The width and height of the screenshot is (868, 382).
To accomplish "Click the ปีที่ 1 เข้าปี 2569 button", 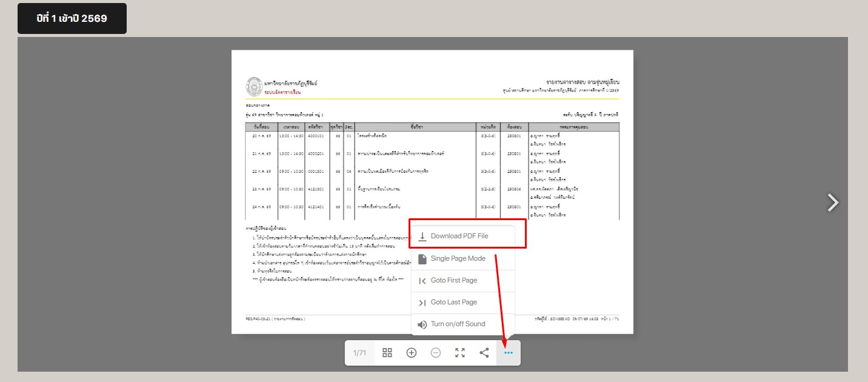I will pos(72,18).
